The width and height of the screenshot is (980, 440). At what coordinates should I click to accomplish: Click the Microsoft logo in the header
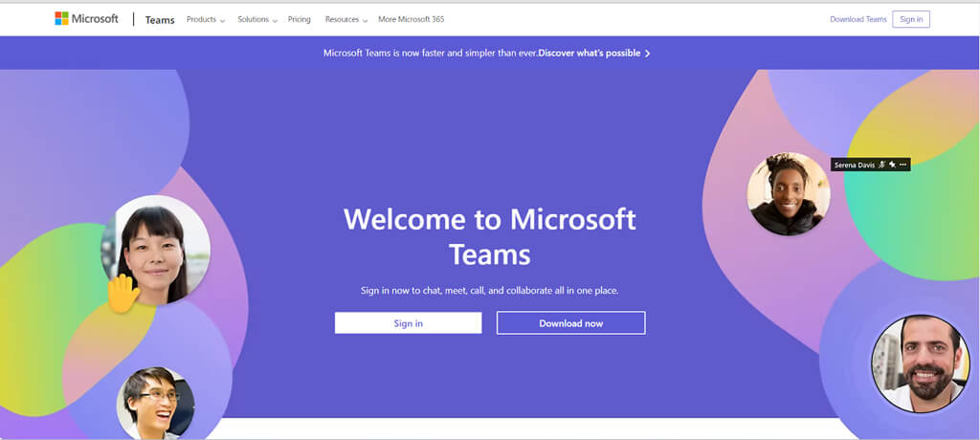pyautogui.click(x=86, y=19)
